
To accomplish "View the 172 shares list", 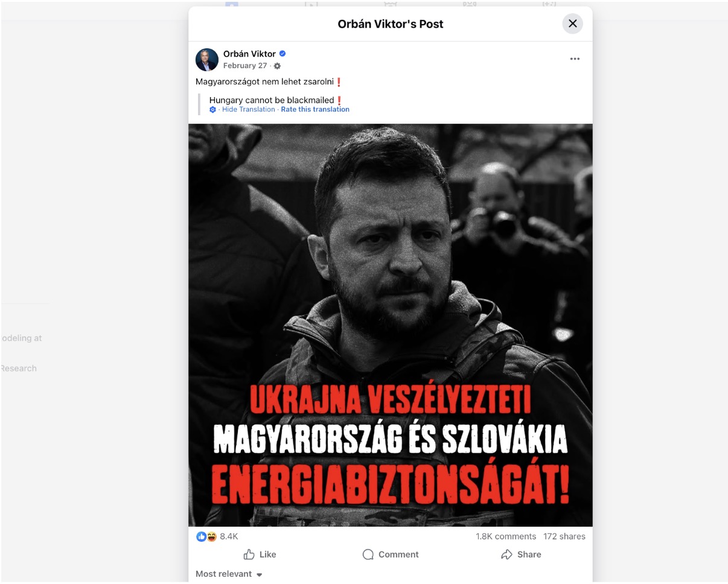I will click(x=564, y=536).
